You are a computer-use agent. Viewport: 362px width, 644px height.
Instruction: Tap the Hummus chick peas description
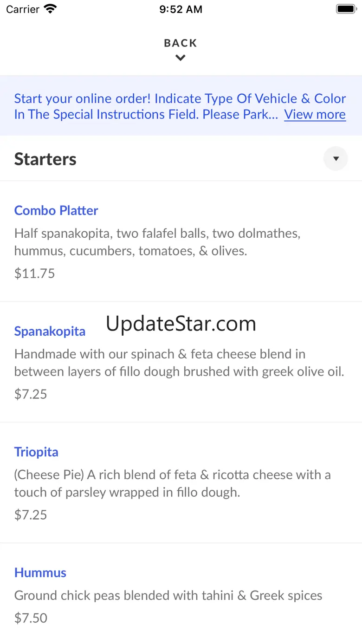tap(168, 595)
